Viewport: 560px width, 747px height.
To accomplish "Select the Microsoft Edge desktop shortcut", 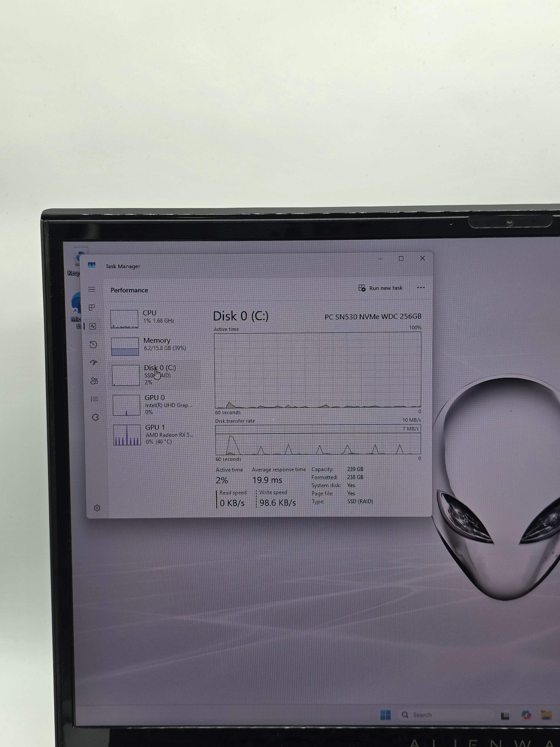I will click(x=76, y=310).
